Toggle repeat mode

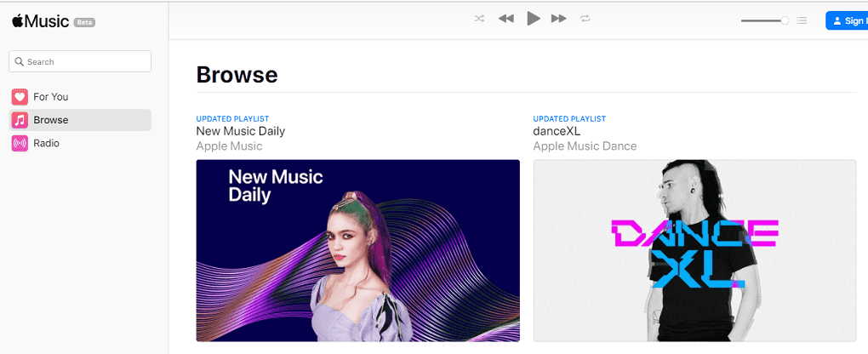585,19
